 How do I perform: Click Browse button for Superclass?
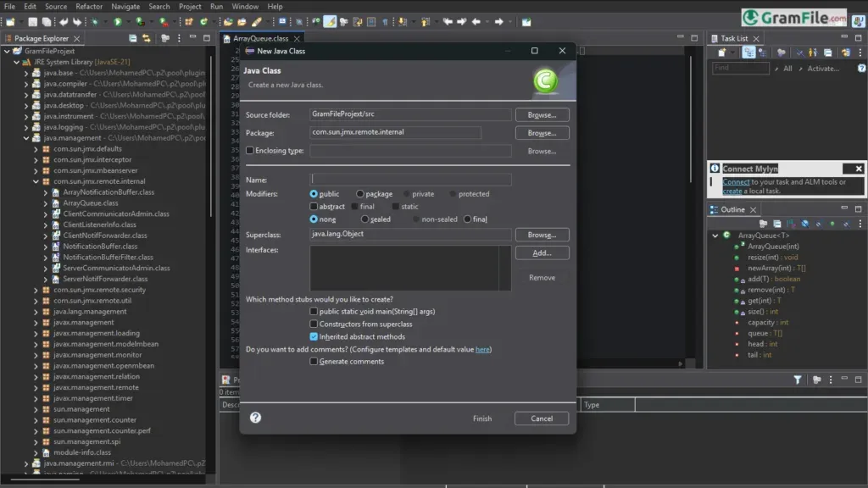click(x=542, y=235)
